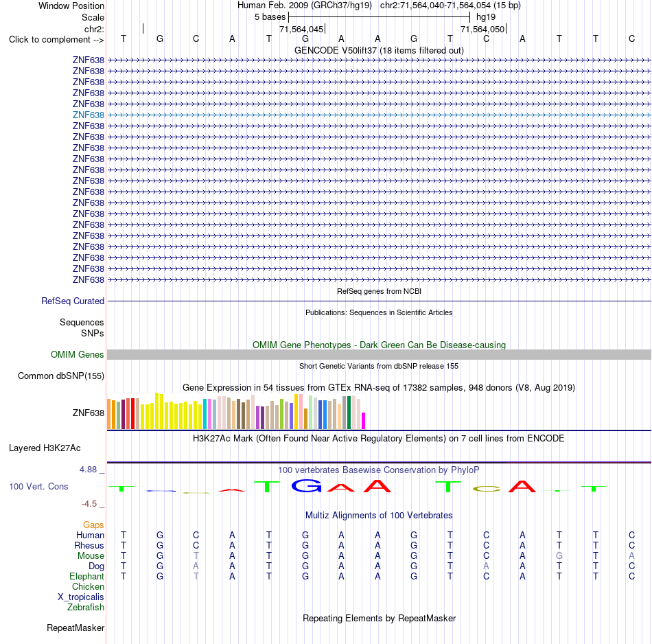Open 'Multiz Alignments of 100 Vertebrates' title
Viewport: 652px width, 644px height.
[x=379, y=516]
